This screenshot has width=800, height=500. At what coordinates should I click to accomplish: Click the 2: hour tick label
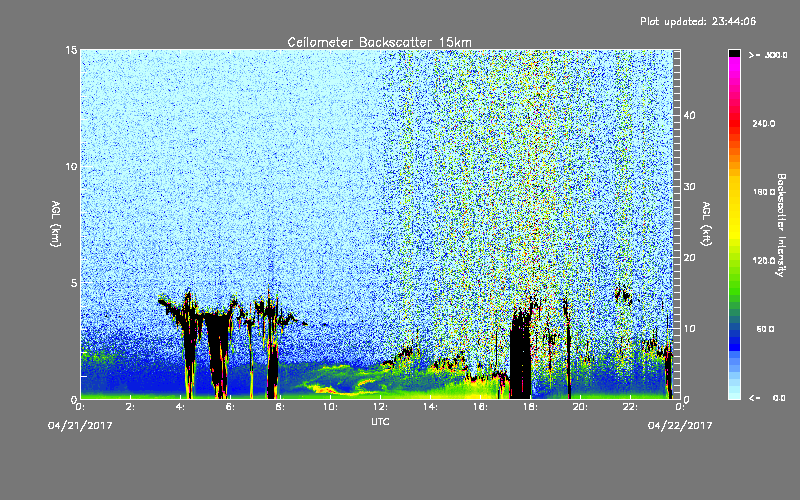pos(130,407)
